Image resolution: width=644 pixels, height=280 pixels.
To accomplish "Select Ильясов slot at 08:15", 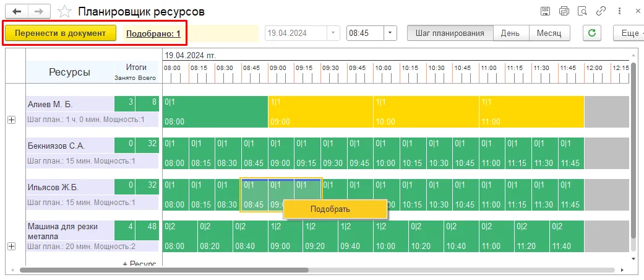I will tap(202, 195).
